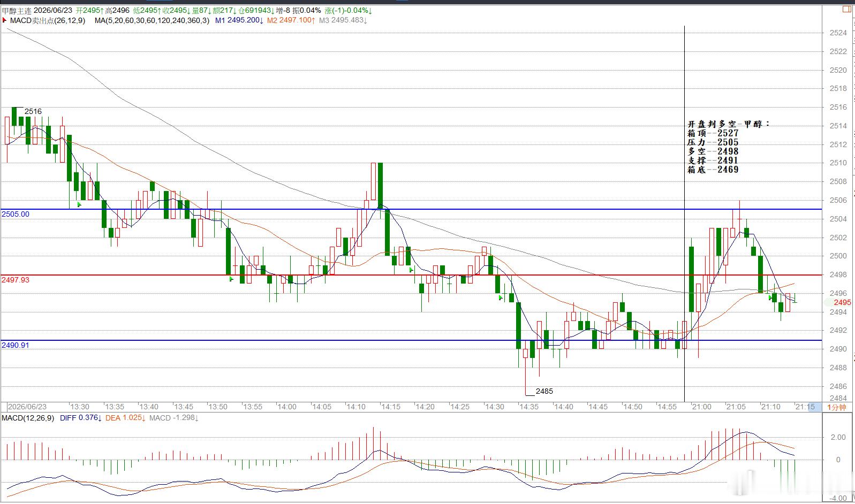Select the blue 2505.00 horizontal line
855x504 pixels.
tap(411, 209)
